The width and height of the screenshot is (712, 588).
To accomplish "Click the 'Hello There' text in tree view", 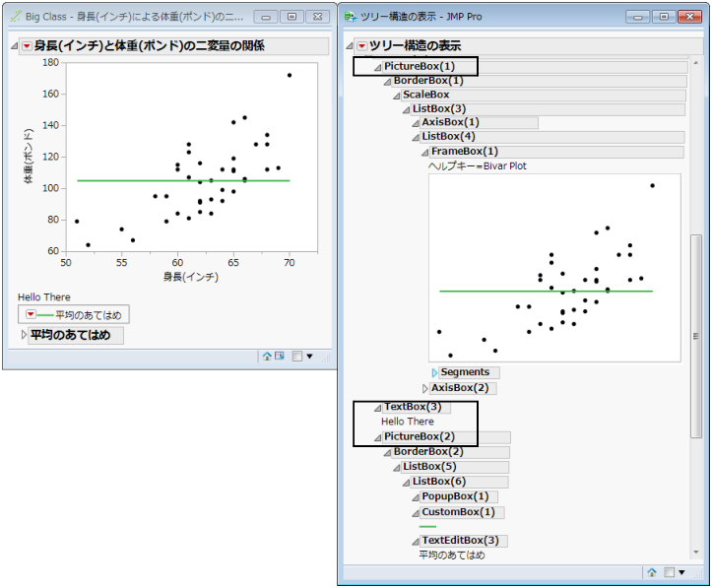I will pyautogui.click(x=408, y=422).
